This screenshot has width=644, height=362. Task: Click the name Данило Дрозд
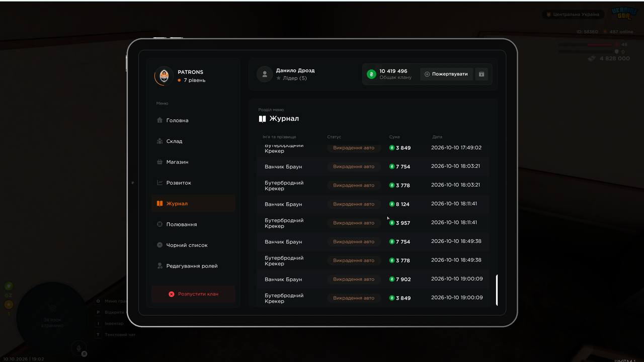click(295, 70)
